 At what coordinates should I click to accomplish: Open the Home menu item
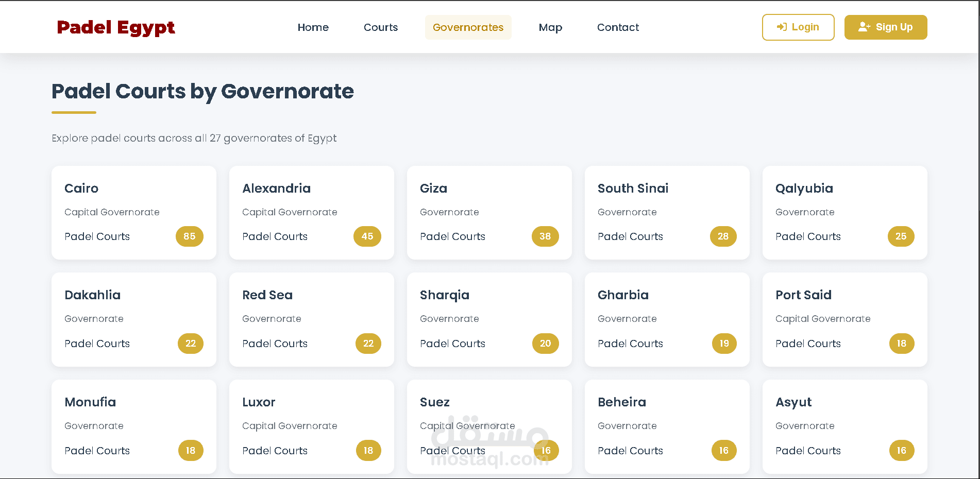click(x=313, y=27)
